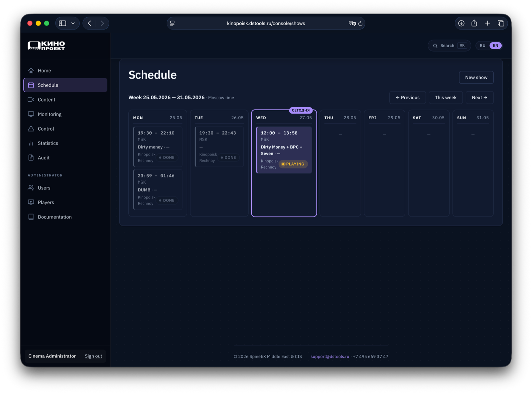Click the Schedule page heading

[x=153, y=75]
